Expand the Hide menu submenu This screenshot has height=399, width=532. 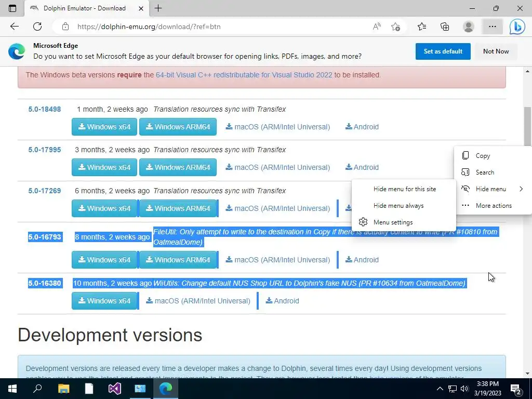(493, 189)
